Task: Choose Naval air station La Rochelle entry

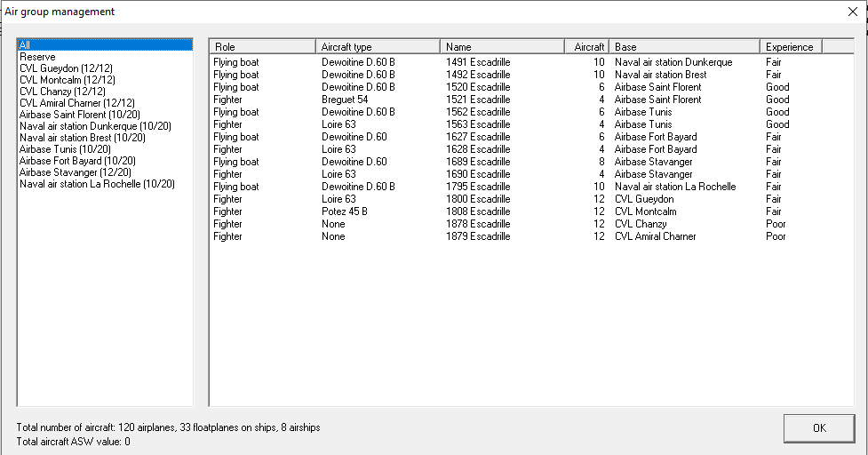Action: (x=97, y=184)
